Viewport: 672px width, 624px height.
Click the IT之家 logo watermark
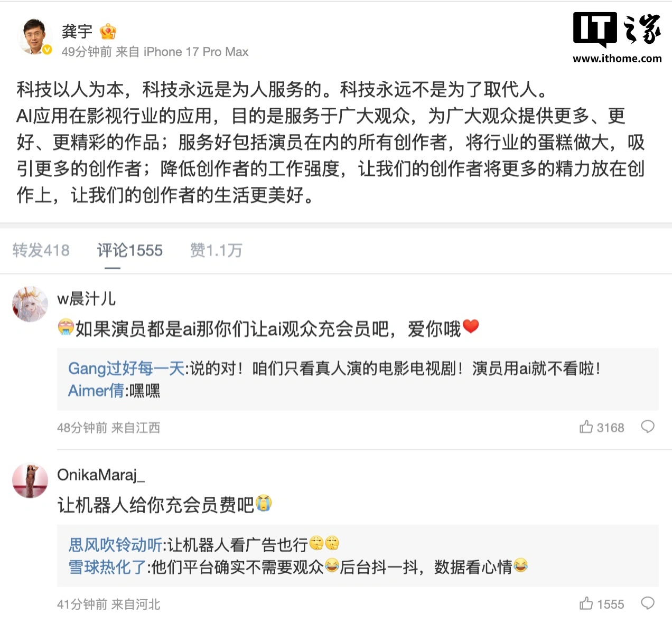[x=617, y=29]
